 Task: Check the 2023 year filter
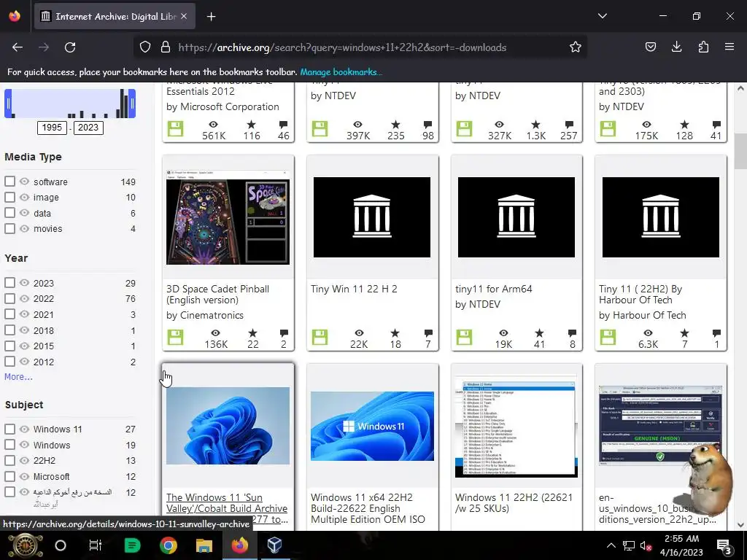click(x=9, y=283)
